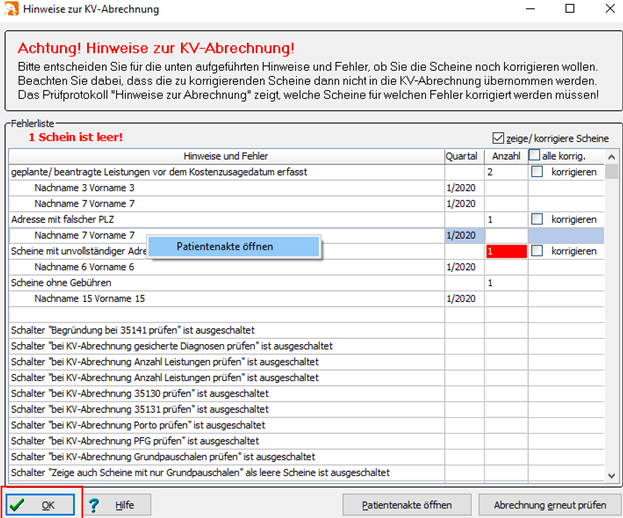This screenshot has width=623, height=518.
Task: Minimize the Hinweise zur KV-Abrechnung window
Action: point(530,8)
